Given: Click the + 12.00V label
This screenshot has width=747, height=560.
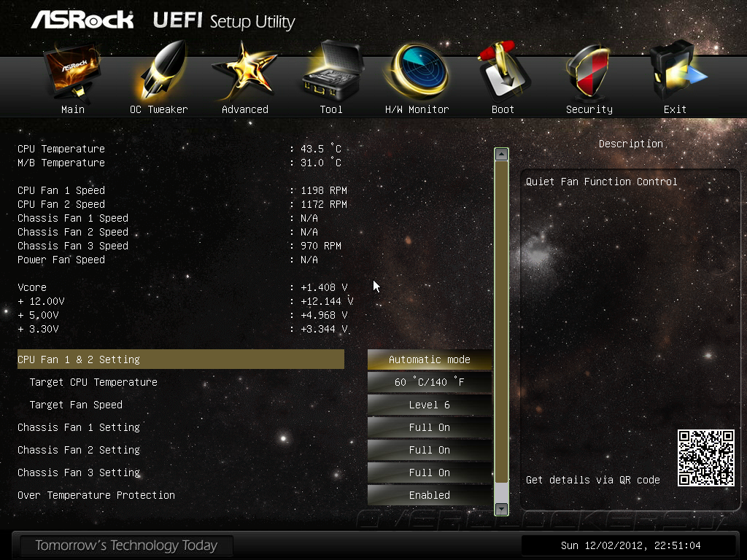Looking at the screenshot, I should [x=41, y=301].
